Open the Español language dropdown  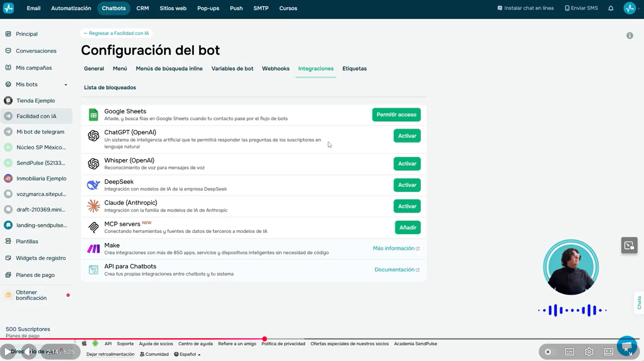coord(187,354)
